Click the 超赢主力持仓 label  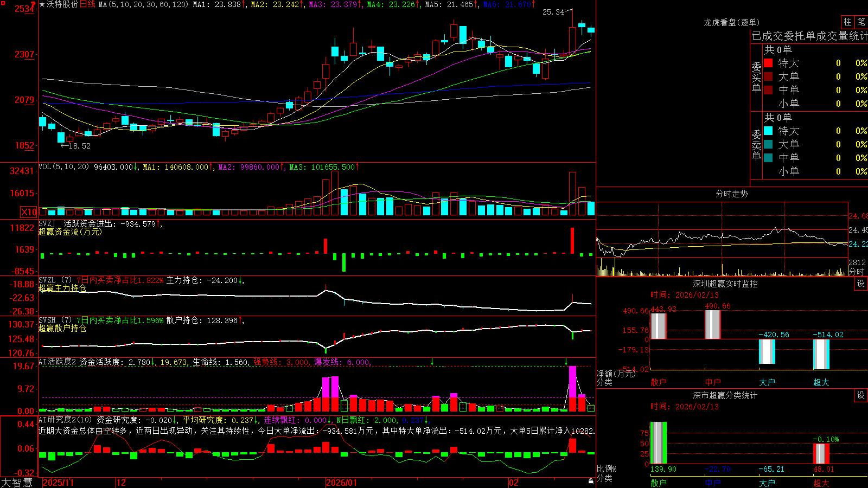pyautogui.click(x=62, y=288)
